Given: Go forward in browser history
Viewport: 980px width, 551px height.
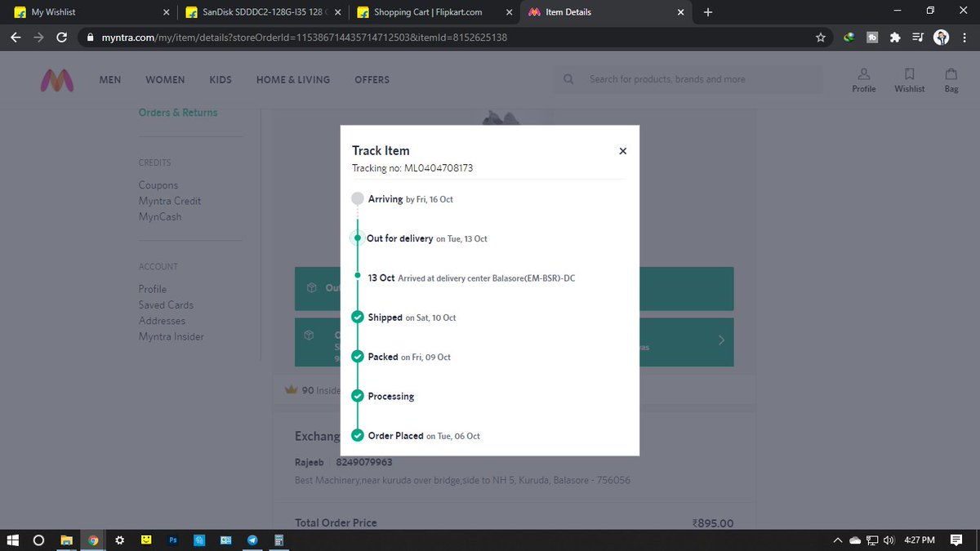Looking at the screenshot, I should click(x=38, y=38).
